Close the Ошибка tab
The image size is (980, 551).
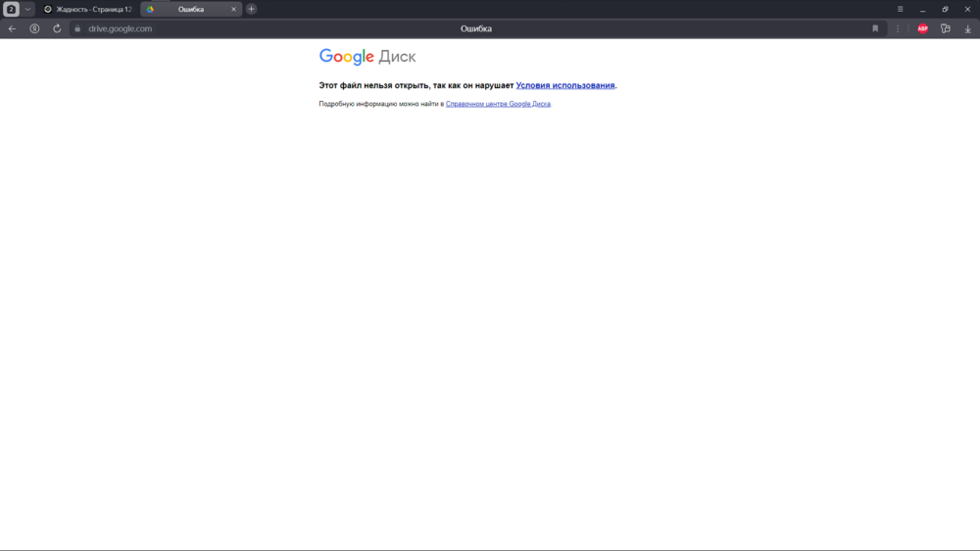234,10
